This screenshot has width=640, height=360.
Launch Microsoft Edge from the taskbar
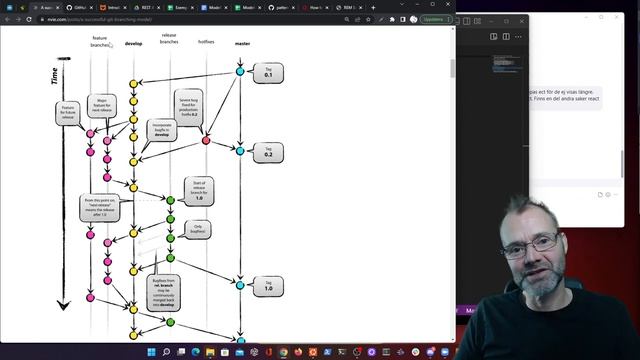click(196, 352)
